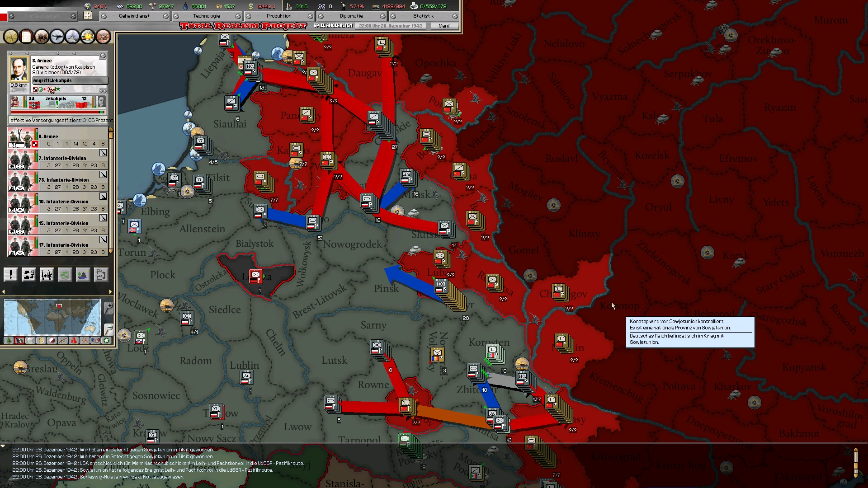Open the naval forces overview icon

click(x=72, y=37)
